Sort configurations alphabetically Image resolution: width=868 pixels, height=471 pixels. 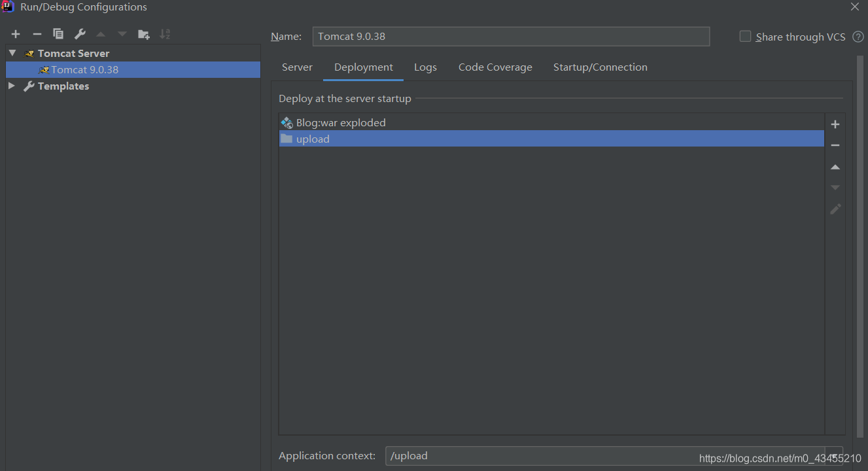(x=165, y=34)
